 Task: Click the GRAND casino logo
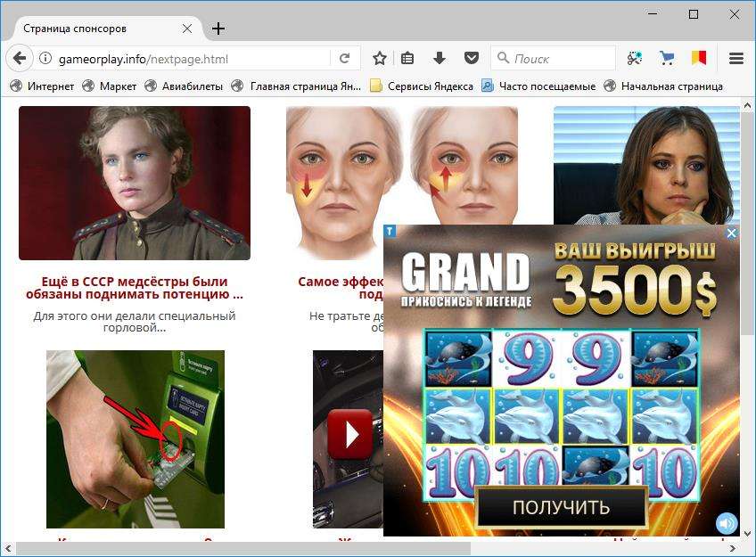[465, 281]
